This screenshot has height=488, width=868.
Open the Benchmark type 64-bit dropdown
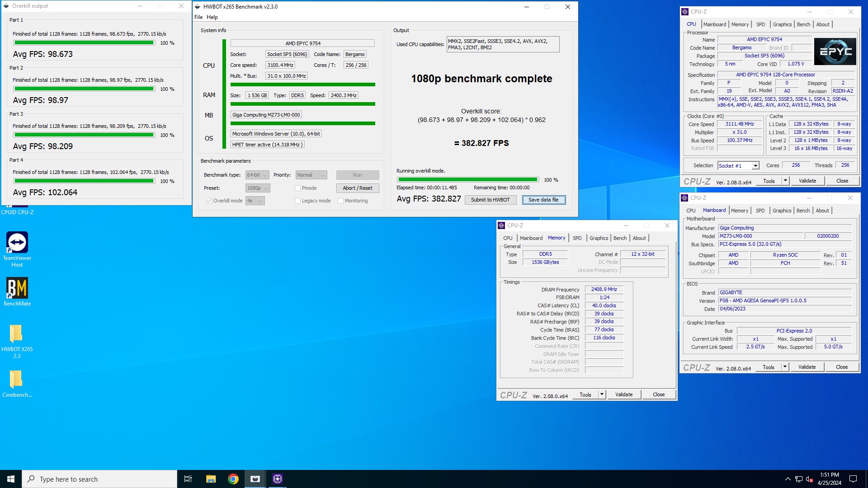(x=257, y=175)
